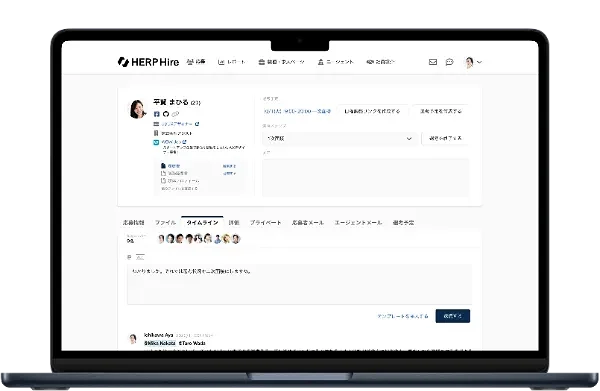Switch to the tab between タイムライン and プライベート
Image resolution: width=600 pixels, height=391 pixels.
(234, 222)
